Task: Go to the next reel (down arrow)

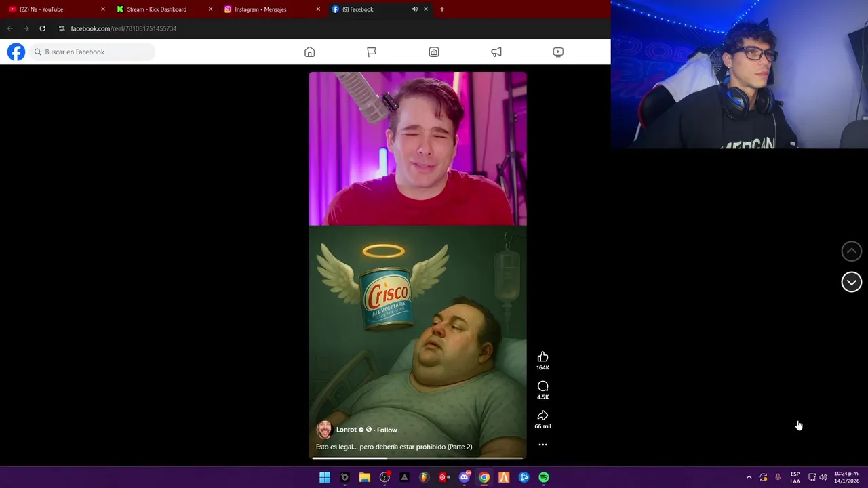Action: coord(851,282)
